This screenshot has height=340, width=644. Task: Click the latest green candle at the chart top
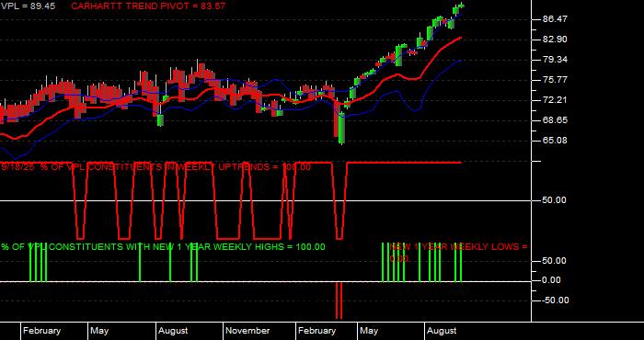(462, 6)
